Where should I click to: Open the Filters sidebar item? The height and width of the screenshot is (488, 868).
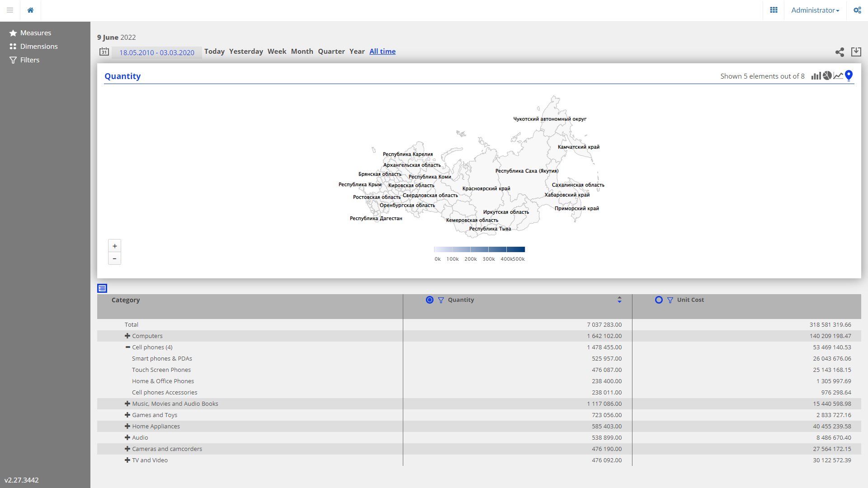[30, 60]
